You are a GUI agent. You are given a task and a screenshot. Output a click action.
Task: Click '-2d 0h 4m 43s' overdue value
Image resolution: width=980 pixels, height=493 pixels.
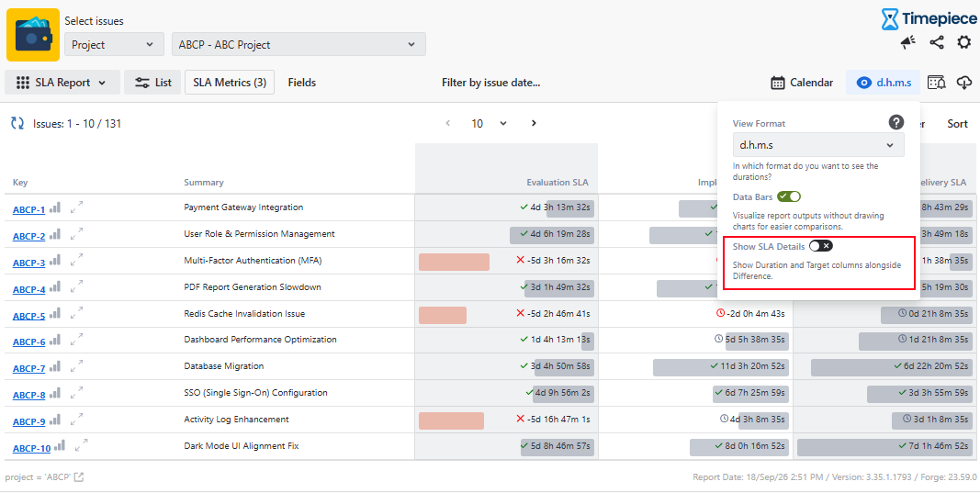pyautogui.click(x=755, y=313)
